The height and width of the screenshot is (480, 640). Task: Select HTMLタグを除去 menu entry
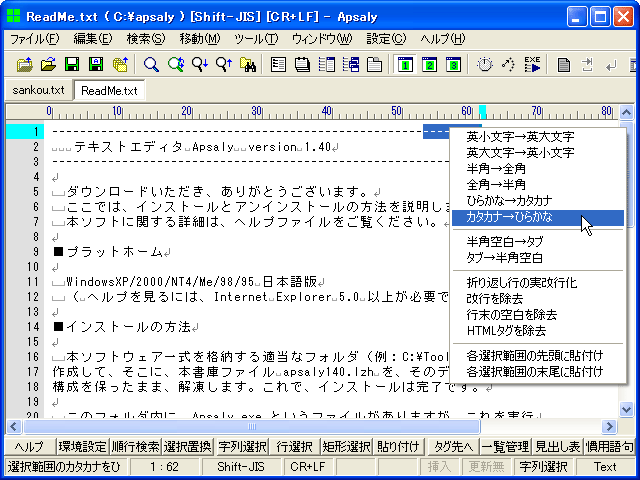[x=506, y=330]
